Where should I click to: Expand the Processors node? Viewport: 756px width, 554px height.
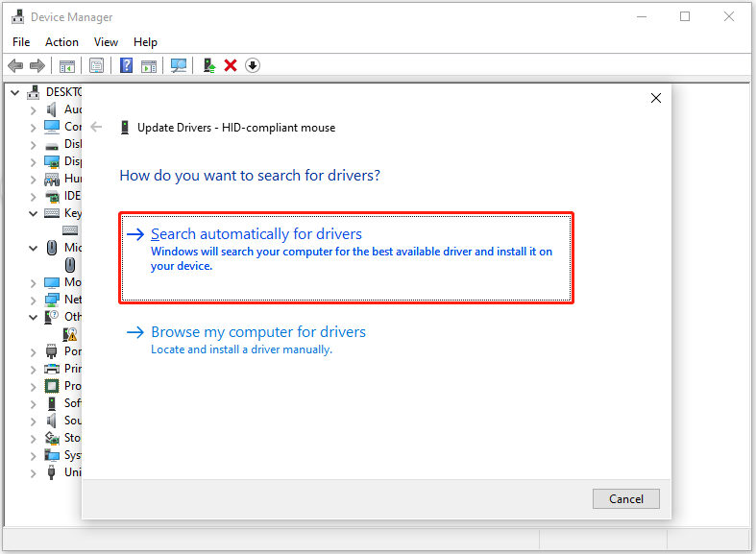pos(33,387)
